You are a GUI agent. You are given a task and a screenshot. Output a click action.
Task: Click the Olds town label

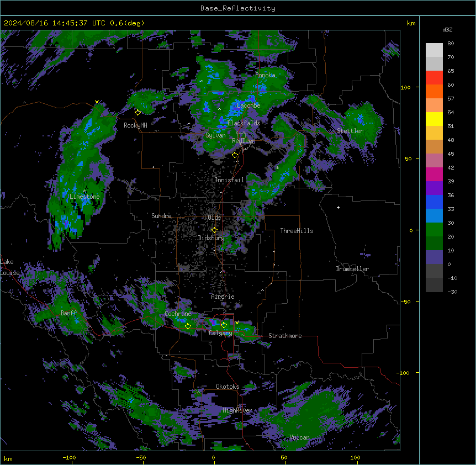[x=214, y=218]
